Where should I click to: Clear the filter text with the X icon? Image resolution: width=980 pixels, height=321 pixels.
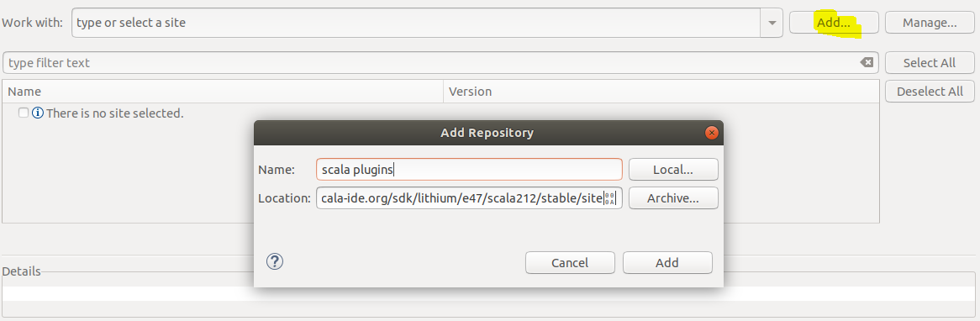(867, 62)
